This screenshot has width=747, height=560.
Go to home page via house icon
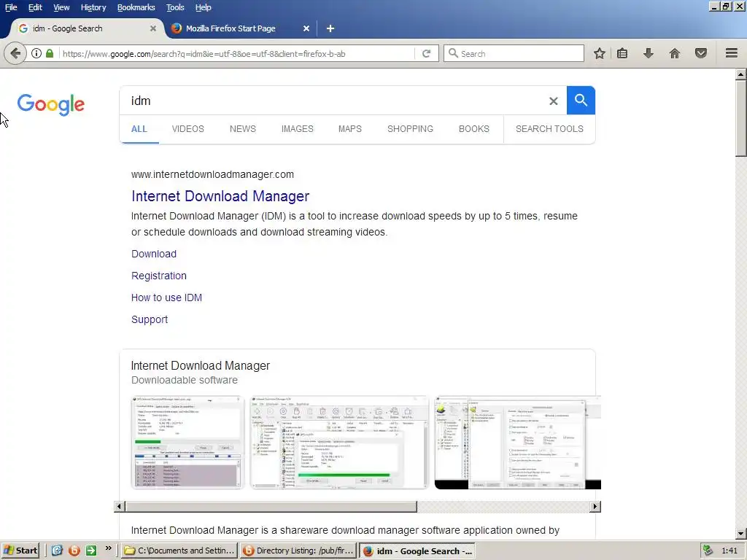[675, 53]
